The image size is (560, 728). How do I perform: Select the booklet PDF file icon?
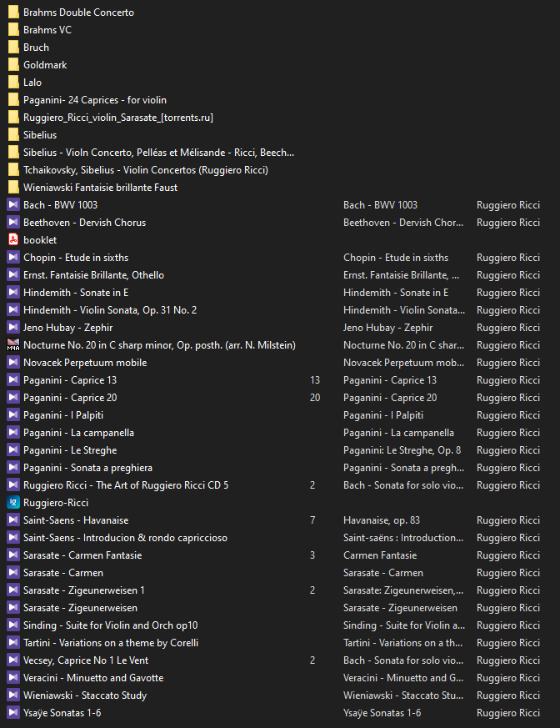[12, 240]
